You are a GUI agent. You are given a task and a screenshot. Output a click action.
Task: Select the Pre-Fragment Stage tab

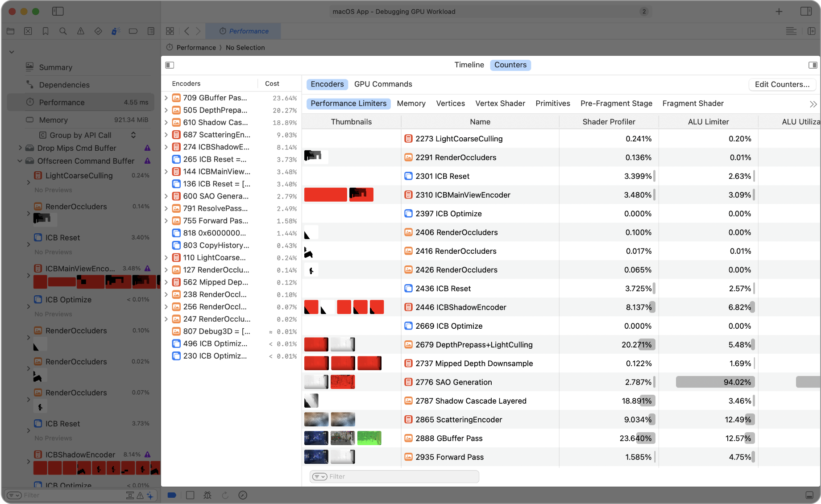point(616,103)
